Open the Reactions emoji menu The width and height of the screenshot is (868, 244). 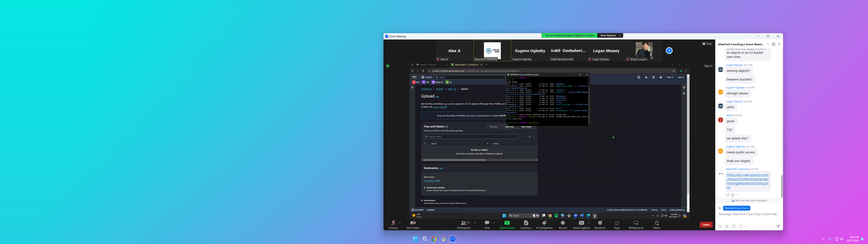[600, 223]
